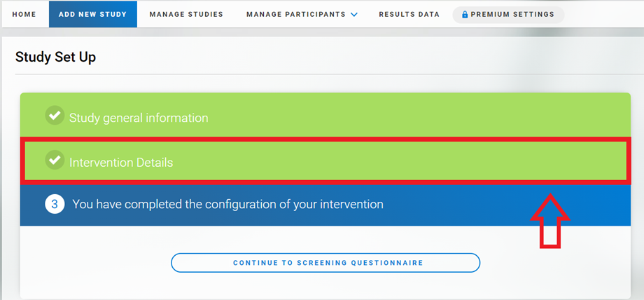Screen dimensions: 644x300
Task: Click empty navigation bar right of Premium Settings
Action: click(602, 14)
